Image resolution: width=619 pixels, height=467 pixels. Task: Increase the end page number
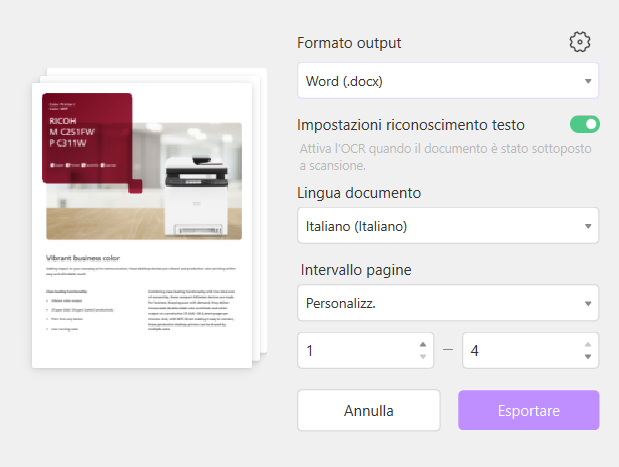[588, 344]
